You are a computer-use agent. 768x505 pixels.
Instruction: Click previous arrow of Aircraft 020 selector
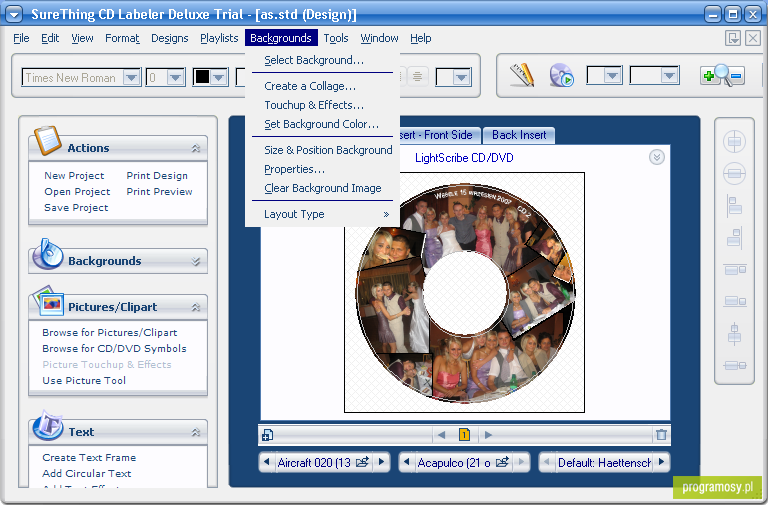(266, 462)
